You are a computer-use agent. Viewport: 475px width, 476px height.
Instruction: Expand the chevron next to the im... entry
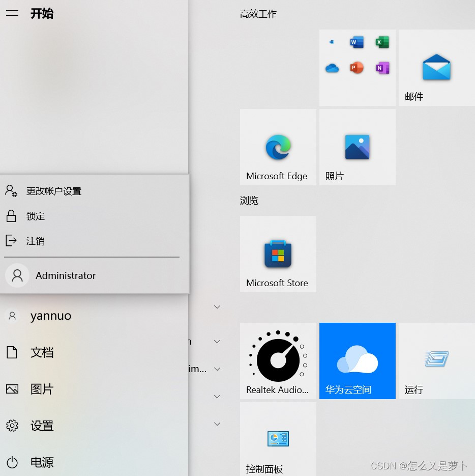[217, 369]
